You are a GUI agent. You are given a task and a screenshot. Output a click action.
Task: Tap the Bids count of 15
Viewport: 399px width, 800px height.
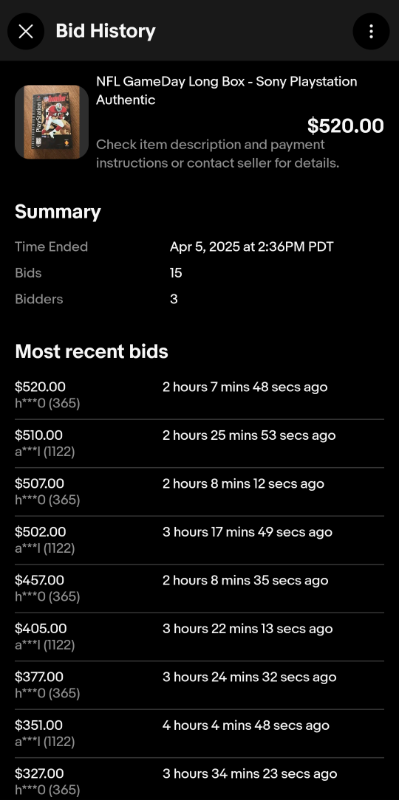tap(176, 273)
